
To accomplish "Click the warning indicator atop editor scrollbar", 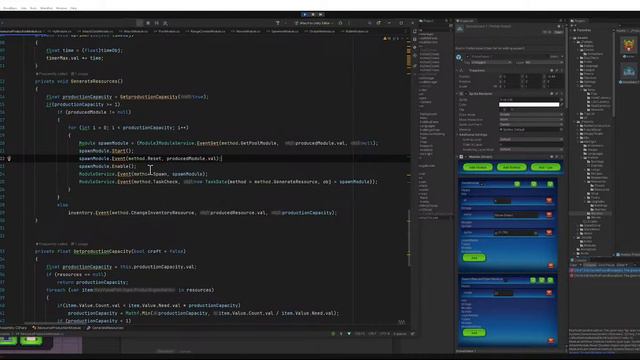I will (x=385, y=38).
